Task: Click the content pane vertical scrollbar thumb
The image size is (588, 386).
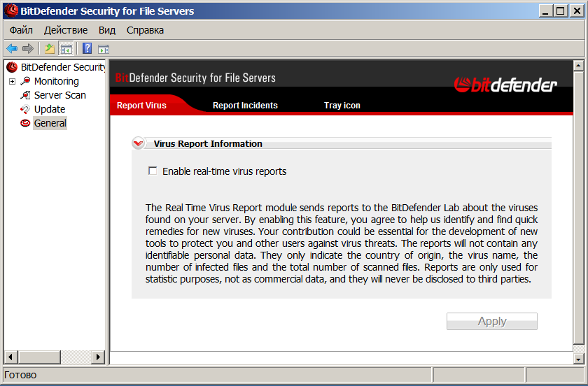Action: [x=578, y=207]
